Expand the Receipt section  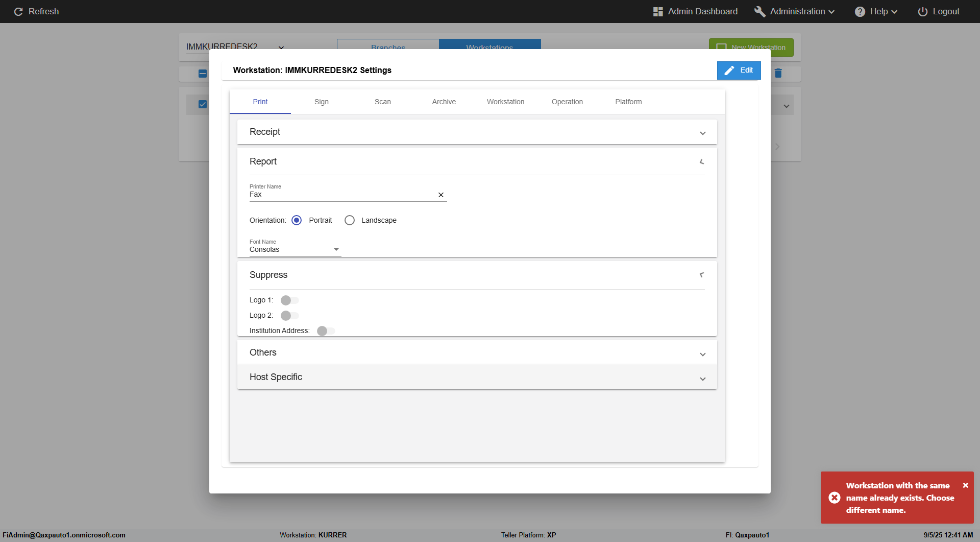477,132
